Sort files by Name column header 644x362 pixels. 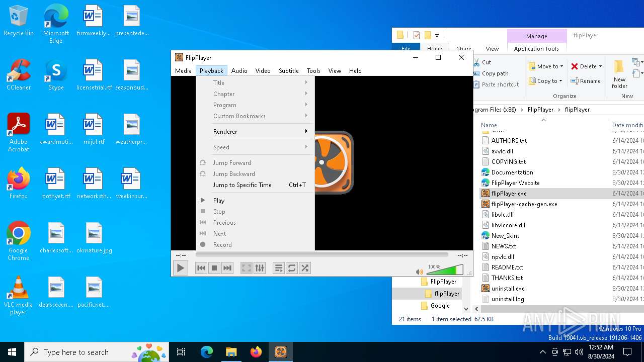tap(489, 125)
